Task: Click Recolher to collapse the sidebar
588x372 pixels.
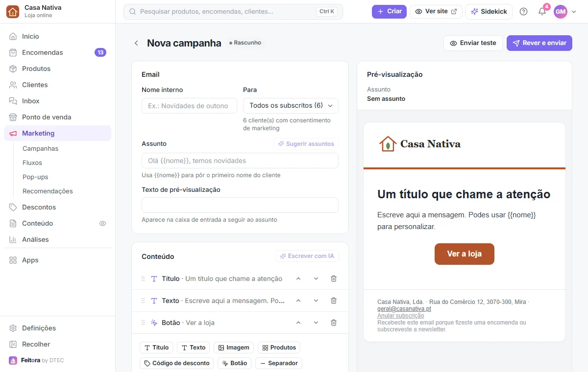Action: click(58, 344)
